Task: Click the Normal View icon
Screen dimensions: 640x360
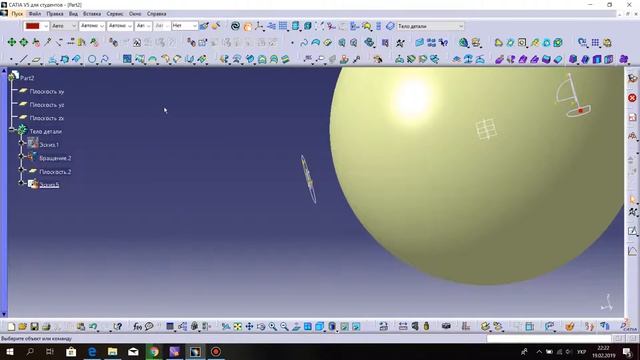Action: coord(296,327)
